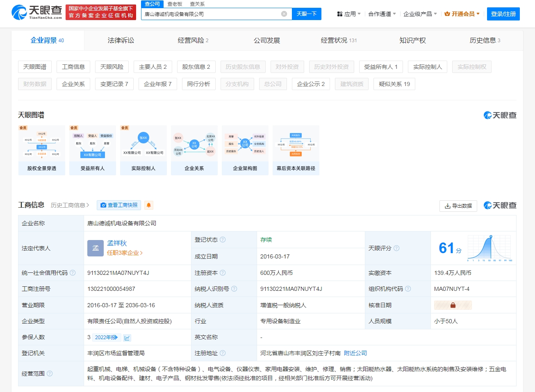Click legal representative 孟祥秋 link
Screen dimensions: 535x392
click(x=117, y=243)
